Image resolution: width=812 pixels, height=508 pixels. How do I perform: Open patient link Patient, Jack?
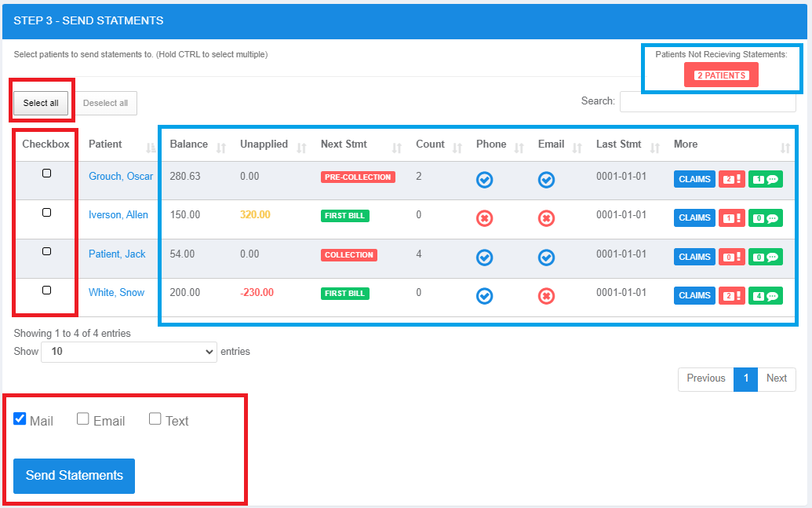pyautogui.click(x=117, y=254)
